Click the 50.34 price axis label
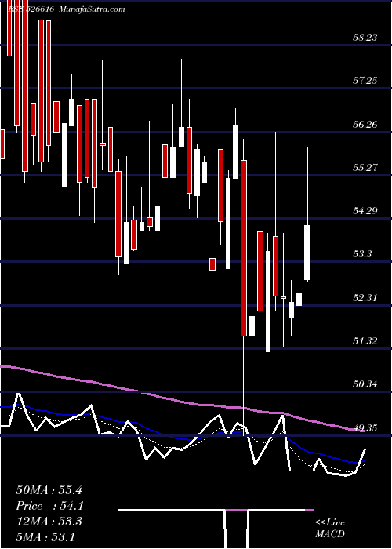This screenshot has height=549, width=392. 365,384
